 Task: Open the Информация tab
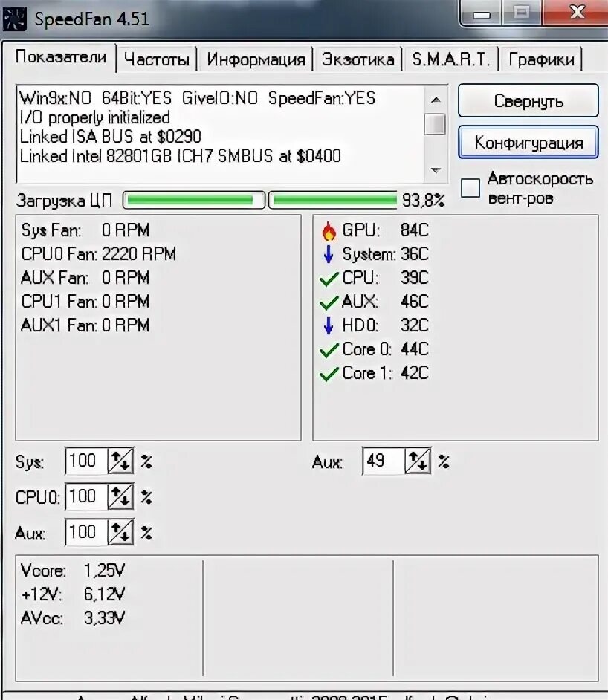click(256, 59)
